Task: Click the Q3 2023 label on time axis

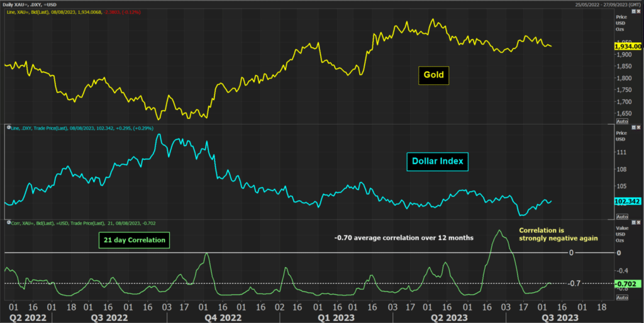Action: point(560,318)
